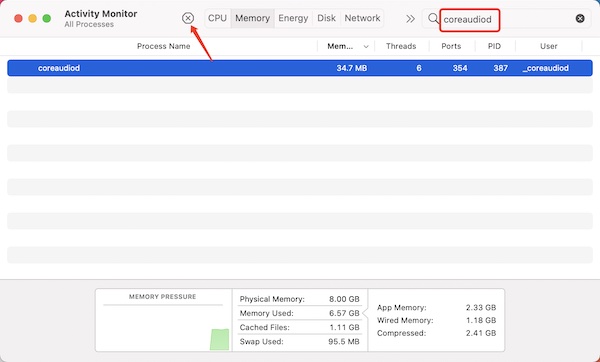Sort by the Ports column header
This screenshot has height=362, width=600.
[x=451, y=46]
